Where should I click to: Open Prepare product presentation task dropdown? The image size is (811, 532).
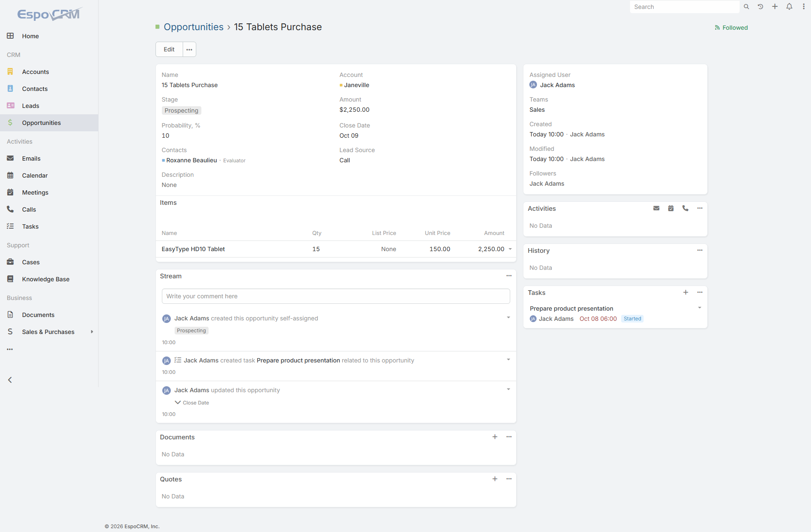click(700, 308)
